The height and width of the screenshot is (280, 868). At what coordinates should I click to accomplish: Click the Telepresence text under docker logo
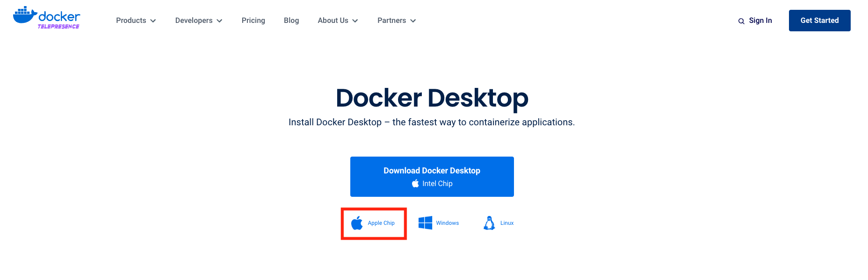click(x=58, y=27)
